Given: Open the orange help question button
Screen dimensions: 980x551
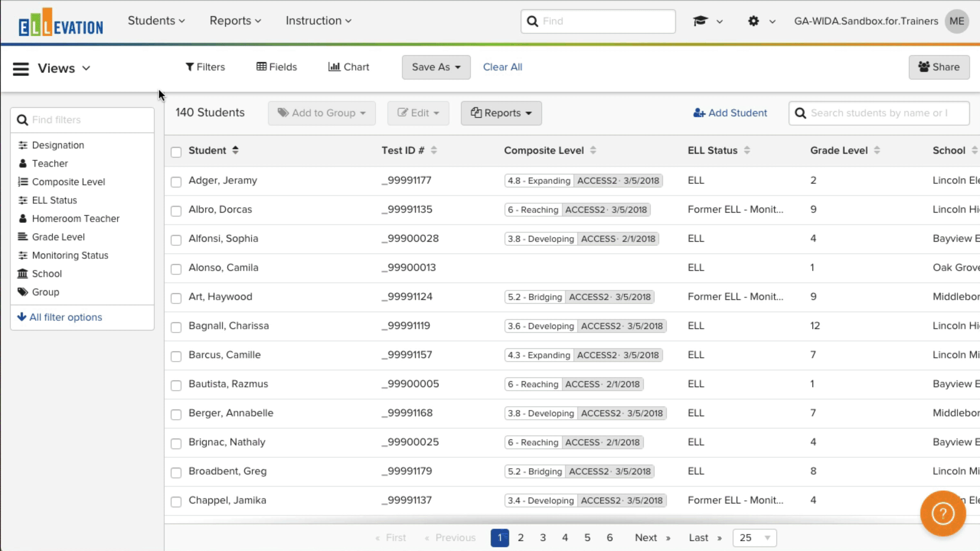Looking at the screenshot, I should tap(943, 513).
